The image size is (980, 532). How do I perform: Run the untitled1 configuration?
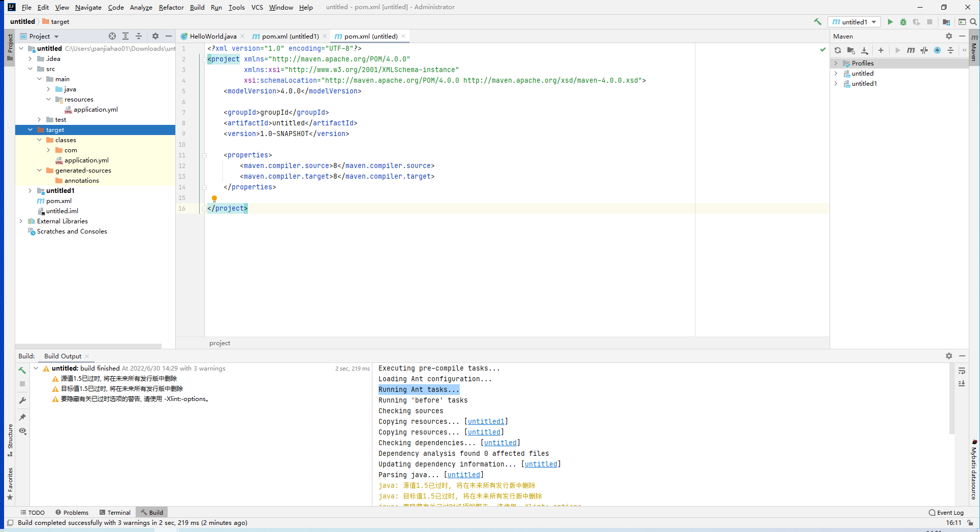(x=890, y=22)
